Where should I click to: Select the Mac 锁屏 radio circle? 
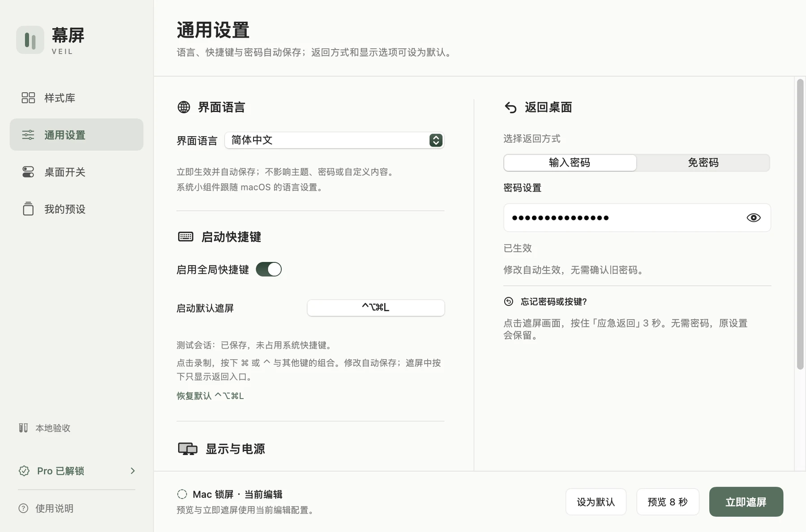click(182, 494)
